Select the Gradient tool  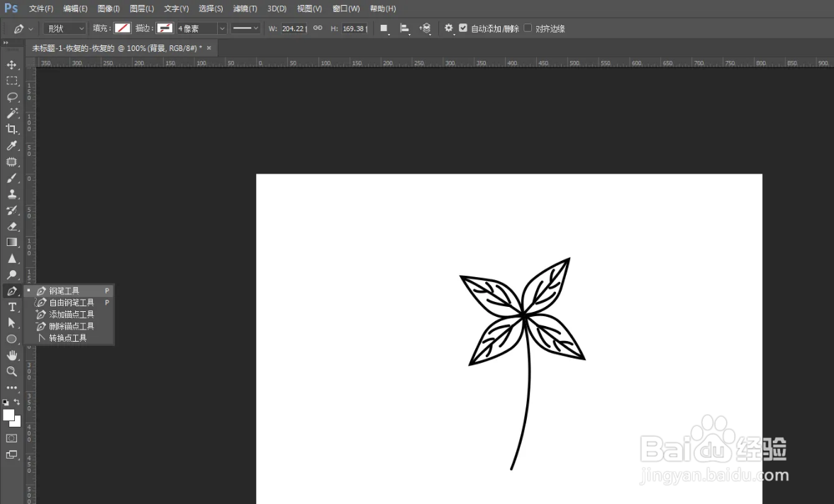coord(11,242)
